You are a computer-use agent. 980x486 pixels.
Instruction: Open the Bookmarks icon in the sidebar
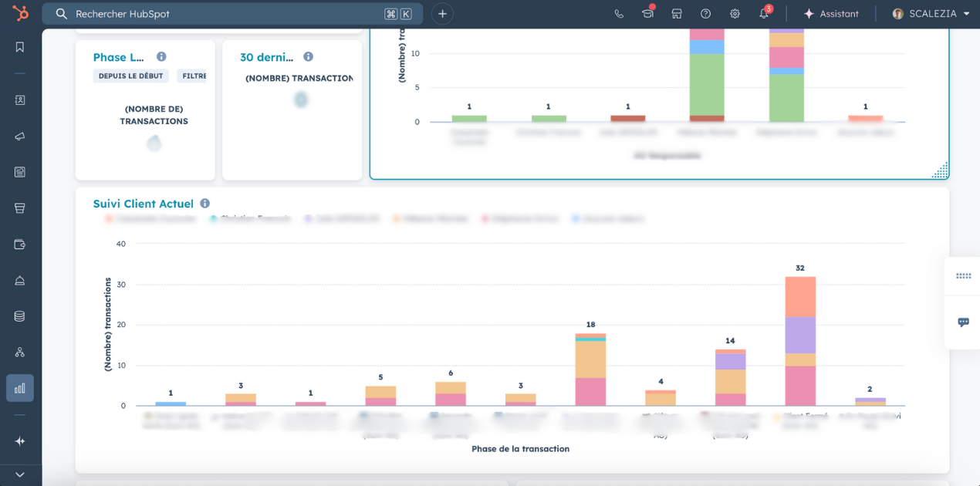(20, 47)
